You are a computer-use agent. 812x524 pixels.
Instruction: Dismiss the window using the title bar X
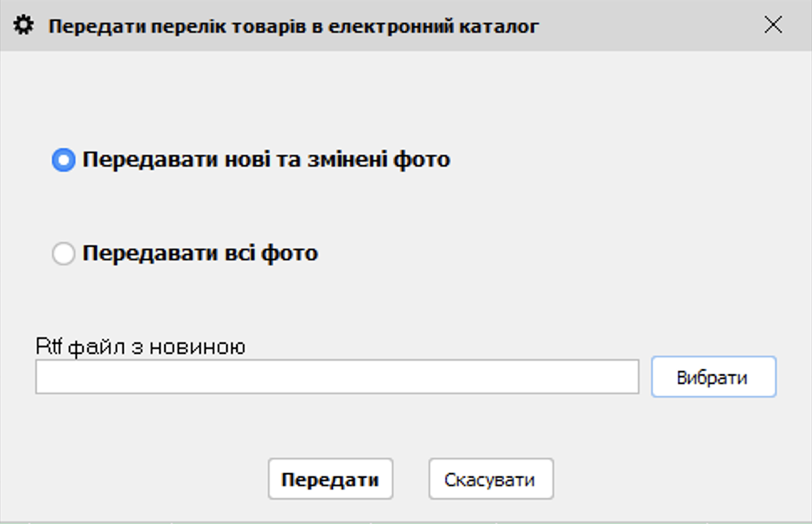773,25
